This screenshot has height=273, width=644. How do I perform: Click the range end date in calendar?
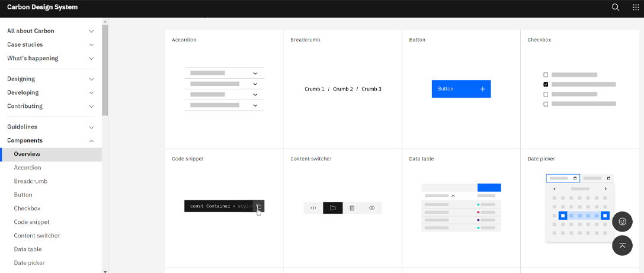pos(605,216)
